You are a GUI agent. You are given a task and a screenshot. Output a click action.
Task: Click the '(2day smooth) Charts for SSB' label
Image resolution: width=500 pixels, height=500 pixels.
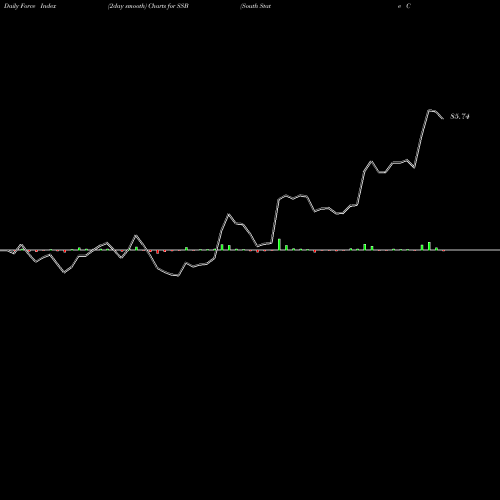pos(148,6)
